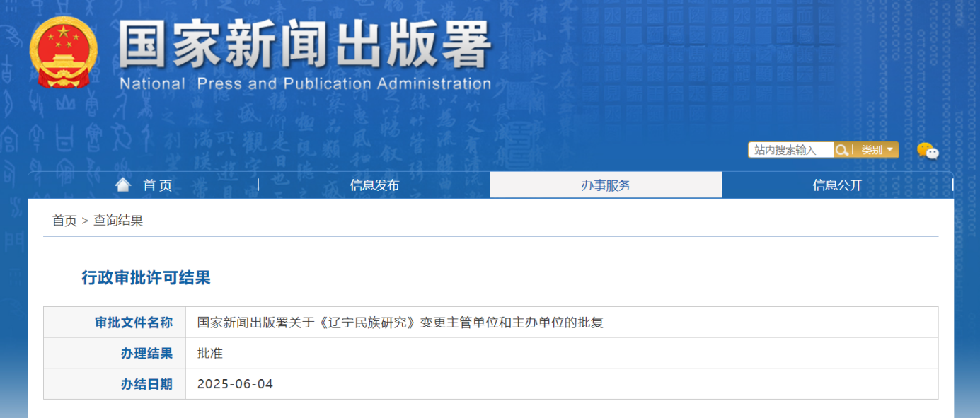Focus the 站内搜索输入 search box
The image size is (980, 418).
point(790,150)
